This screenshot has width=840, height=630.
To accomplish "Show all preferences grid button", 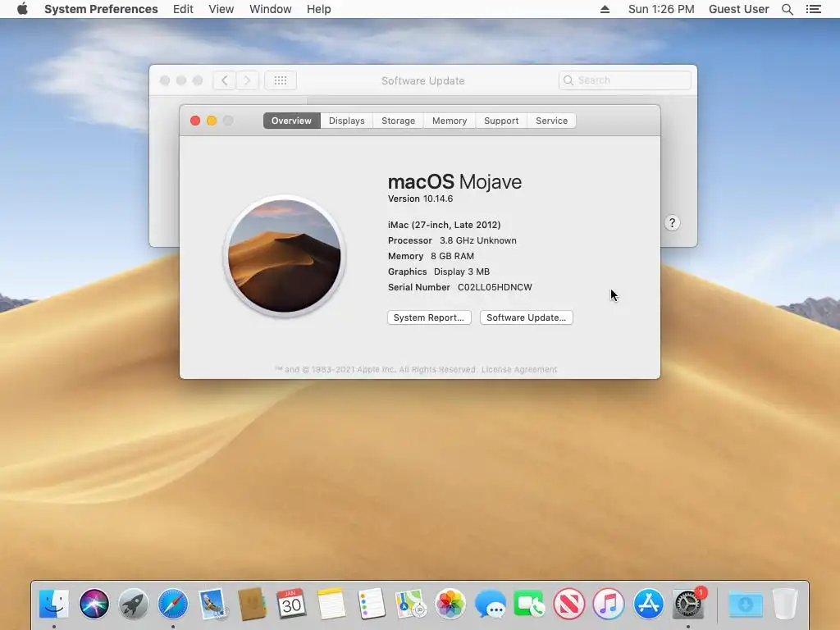I will 281,80.
